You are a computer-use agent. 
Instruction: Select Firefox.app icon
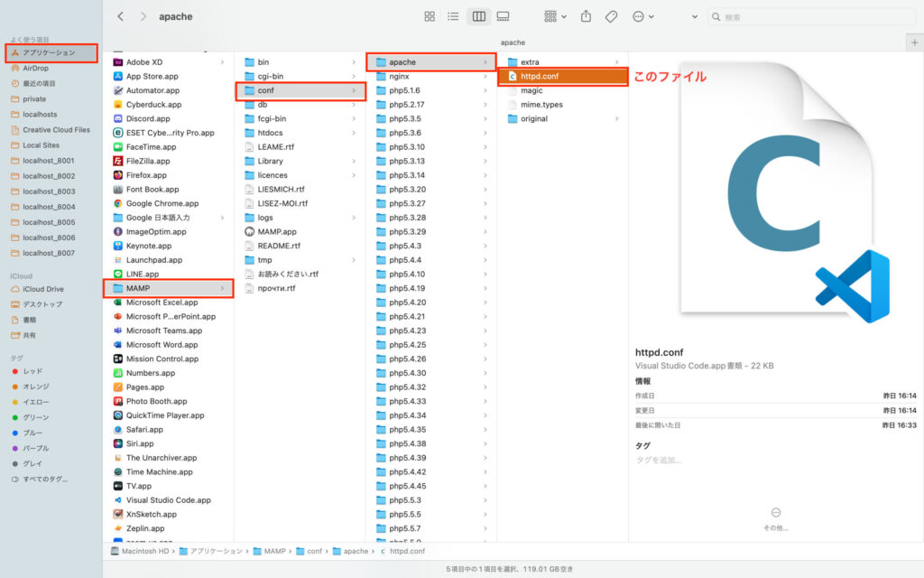[x=118, y=175]
